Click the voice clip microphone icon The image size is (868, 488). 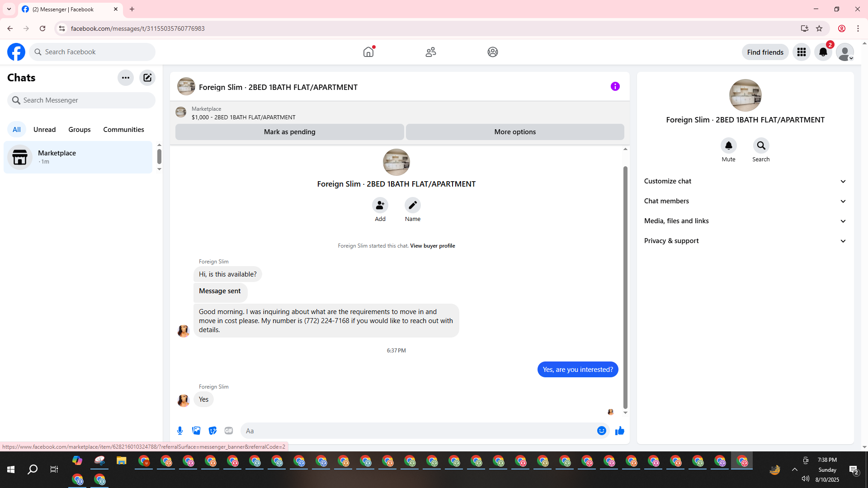pyautogui.click(x=180, y=431)
